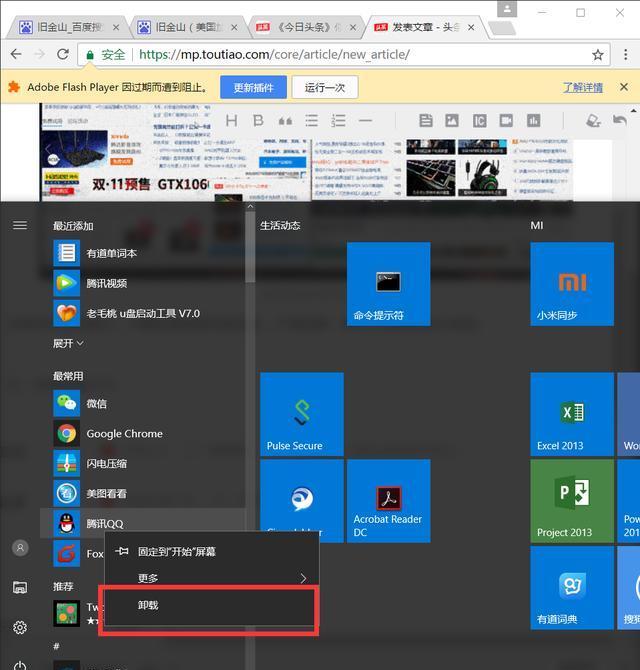Toggle bold B formatting icon
The height and width of the screenshot is (670, 640).
258,121
